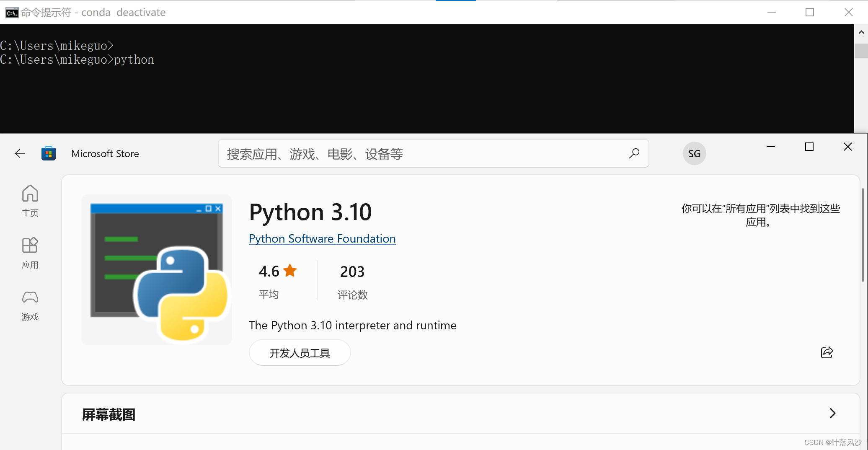Minimize the Microsoft Store window

click(771, 147)
